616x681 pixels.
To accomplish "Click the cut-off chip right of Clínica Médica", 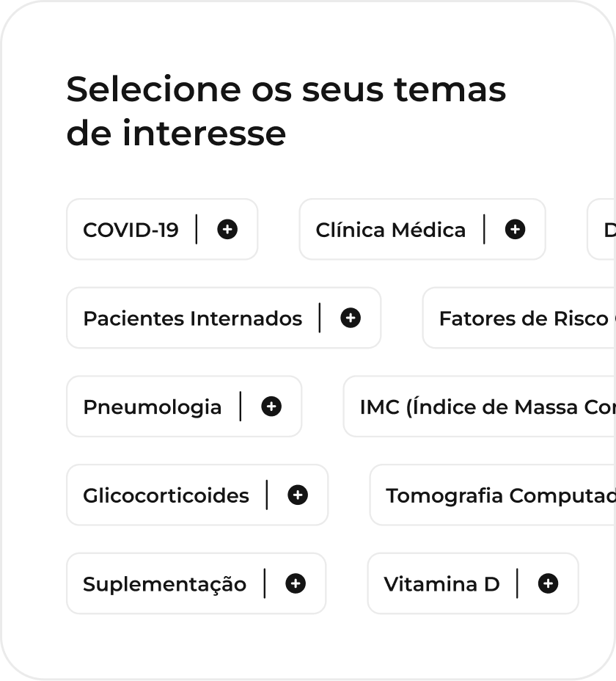I will pos(601,229).
